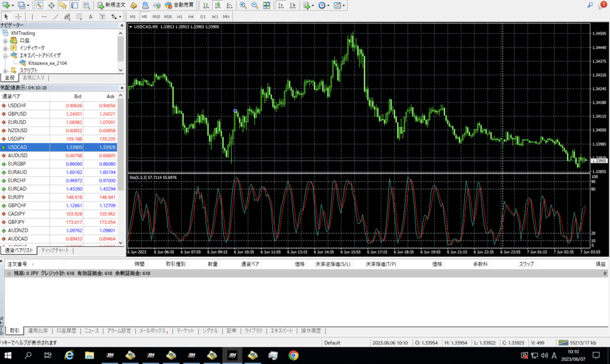Screen dimensions: 610x364
Task: Select the text label 'A' tool
Action: 91,17
